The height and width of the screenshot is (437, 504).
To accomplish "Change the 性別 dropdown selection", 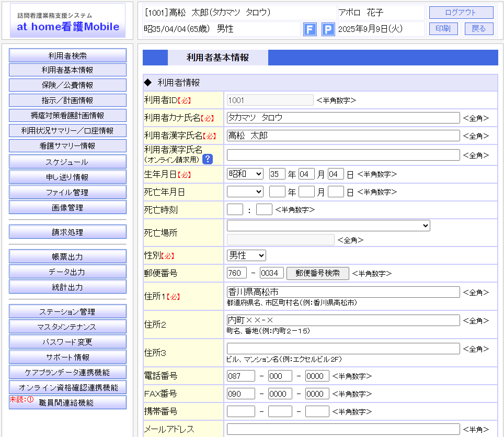I will pos(246,255).
